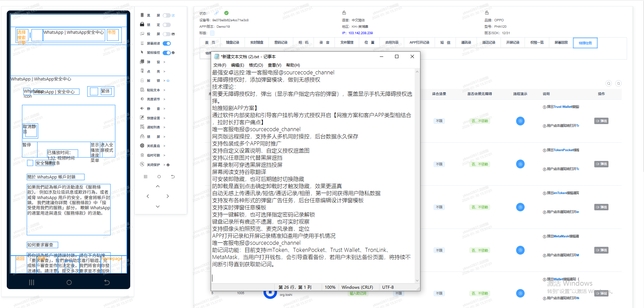Open the 文件(F) menu in Notepad

click(x=220, y=65)
